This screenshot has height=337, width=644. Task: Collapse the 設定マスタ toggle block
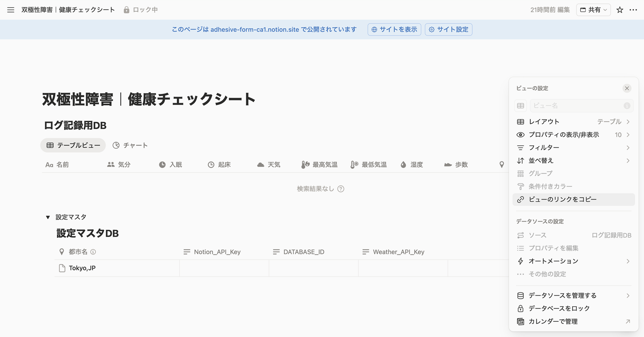48,217
